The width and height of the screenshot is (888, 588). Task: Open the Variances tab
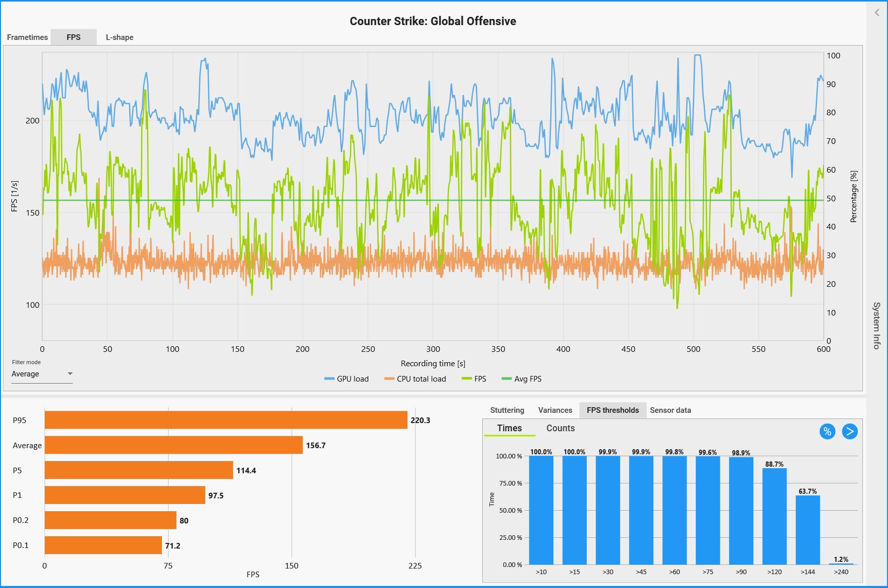pyautogui.click(x=555, y=410)
